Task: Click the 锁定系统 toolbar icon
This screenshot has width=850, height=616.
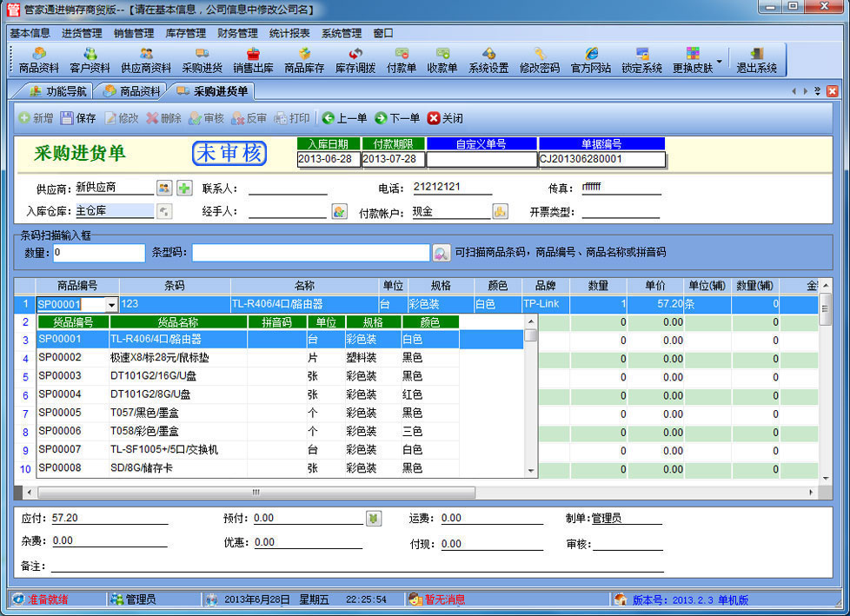Action: coord(641,60)
